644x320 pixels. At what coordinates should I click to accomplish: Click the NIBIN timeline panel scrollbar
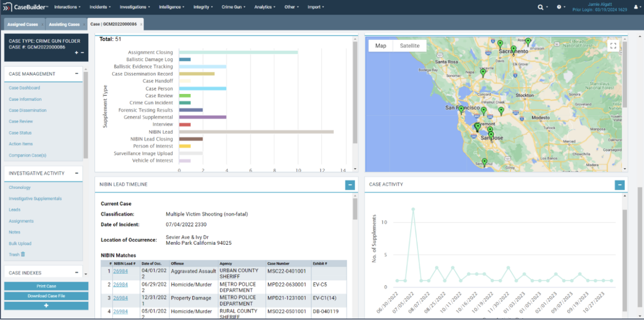(356, 208)
